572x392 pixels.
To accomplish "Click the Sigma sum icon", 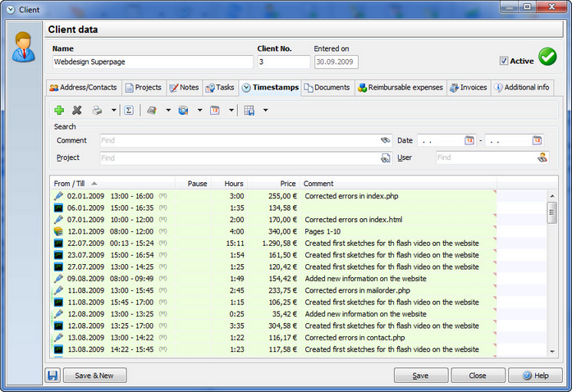I will coord(129,110).
